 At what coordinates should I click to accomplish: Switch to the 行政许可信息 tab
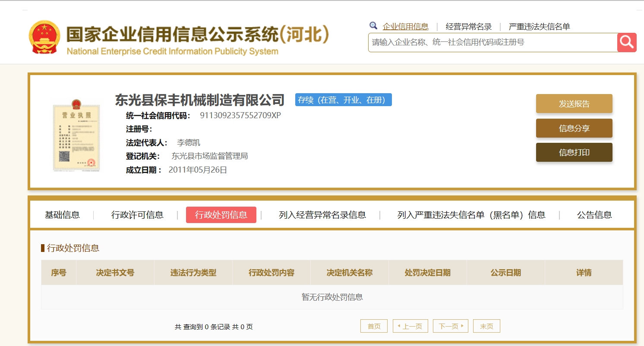(x=137, y=215)
